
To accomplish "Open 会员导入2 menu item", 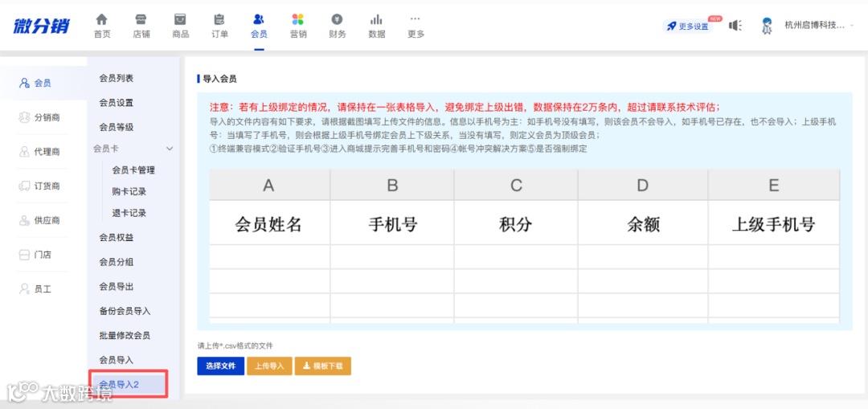I will click(129, 385).
